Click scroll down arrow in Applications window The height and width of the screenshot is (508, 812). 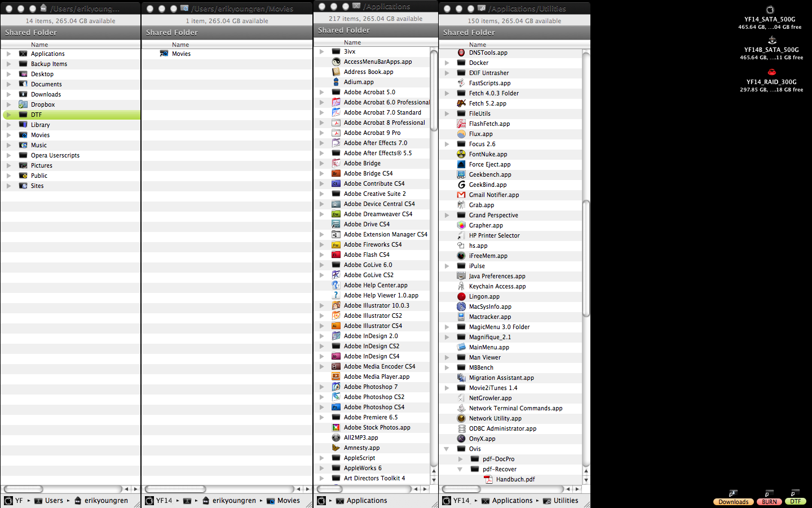tap(434, 480)
